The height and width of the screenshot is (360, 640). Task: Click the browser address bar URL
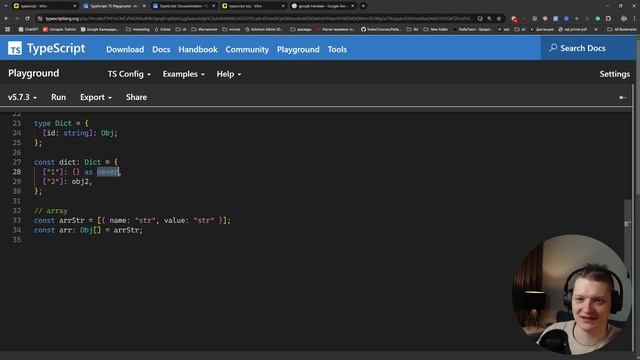[x=259, y=19]
